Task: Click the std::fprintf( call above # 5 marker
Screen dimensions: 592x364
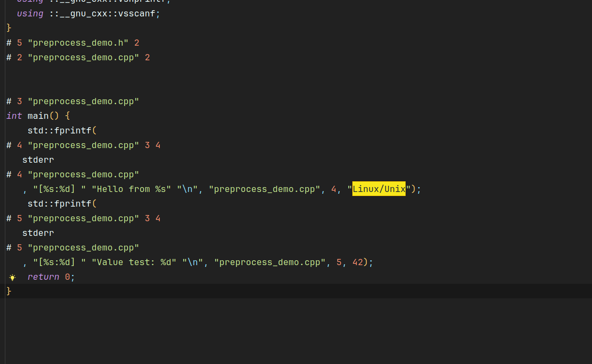Action: [x=62, y=204]
